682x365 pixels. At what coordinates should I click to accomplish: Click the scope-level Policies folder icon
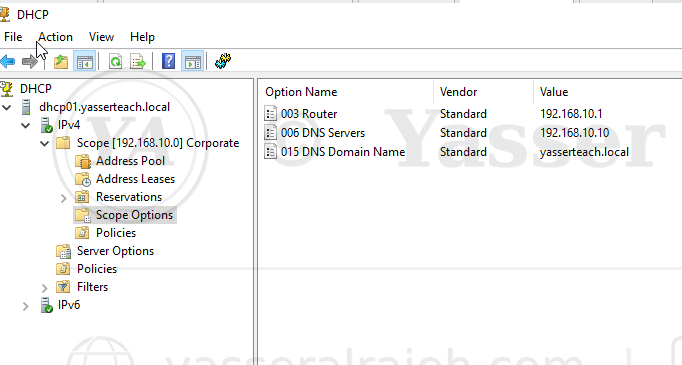pos(82,233)
